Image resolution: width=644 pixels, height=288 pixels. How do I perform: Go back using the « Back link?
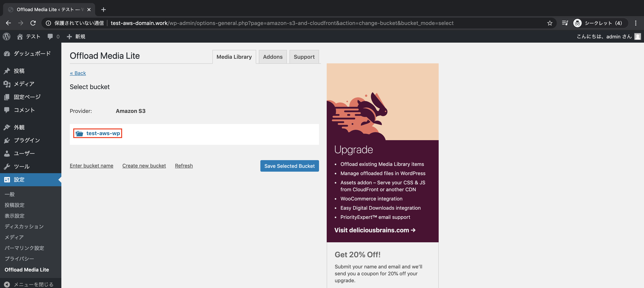[78, 73]
